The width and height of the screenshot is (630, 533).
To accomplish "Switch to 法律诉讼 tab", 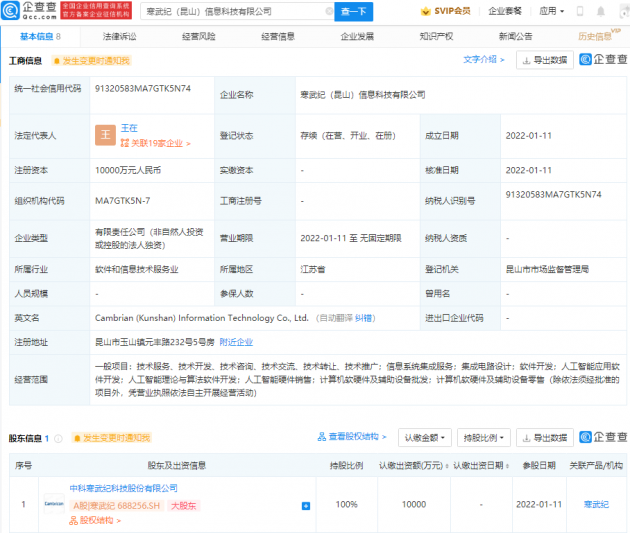I will point(119,37).
